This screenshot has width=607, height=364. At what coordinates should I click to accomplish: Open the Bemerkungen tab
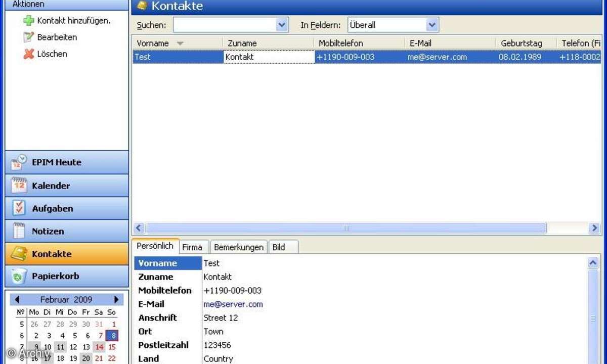(x=239, y=247)
